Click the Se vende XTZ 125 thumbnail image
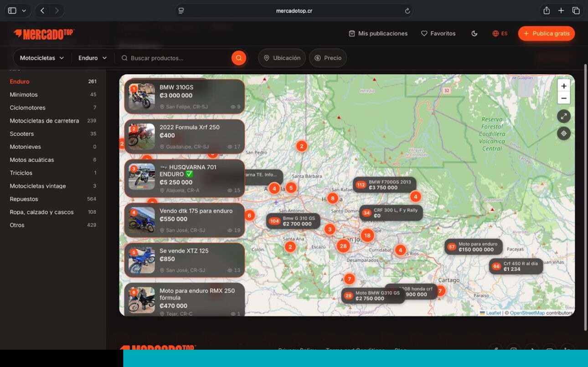588x367 pixels. [142, 260]
